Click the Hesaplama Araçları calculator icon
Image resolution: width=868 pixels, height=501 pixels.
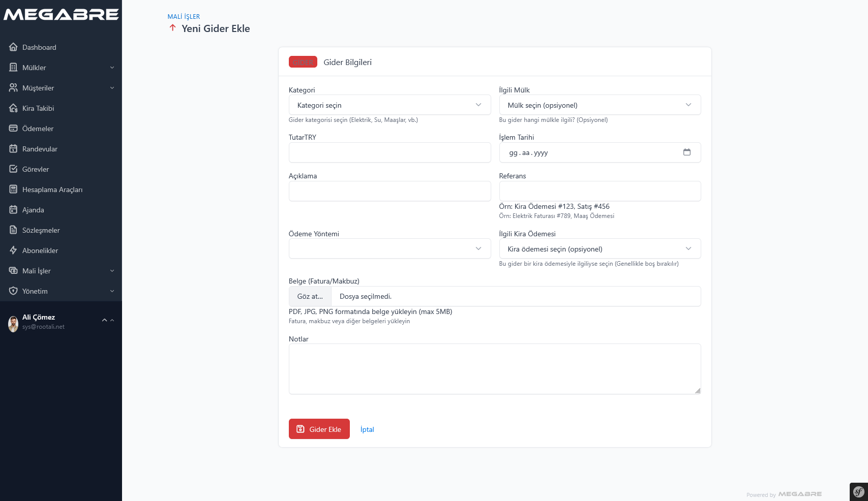(x=13, y=190)
